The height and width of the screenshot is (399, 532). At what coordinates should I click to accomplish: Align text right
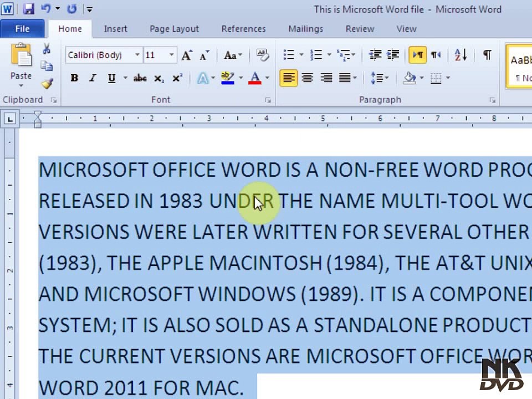[x=326, y=78]
